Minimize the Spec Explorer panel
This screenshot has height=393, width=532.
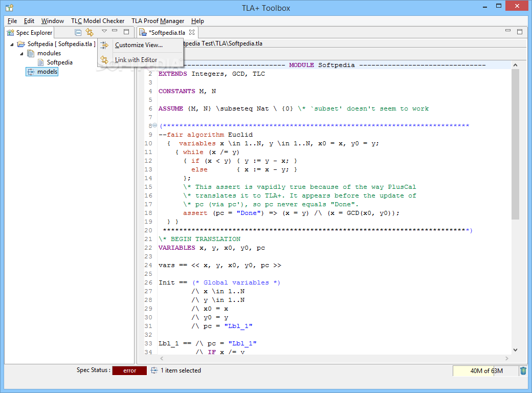[x=115, y=31]
